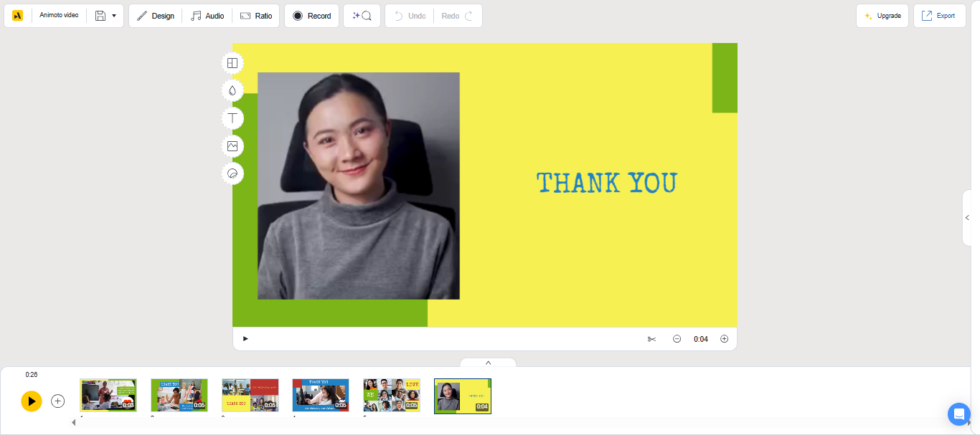Open the AI search sparkle tool
980x435 pixels.
pyautogui.click(x=362, y=16)
